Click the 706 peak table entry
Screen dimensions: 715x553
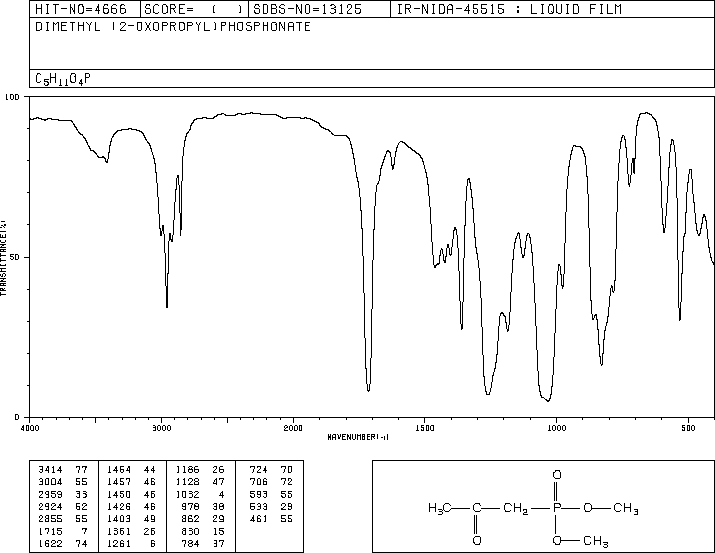click(x=259, y=482)
